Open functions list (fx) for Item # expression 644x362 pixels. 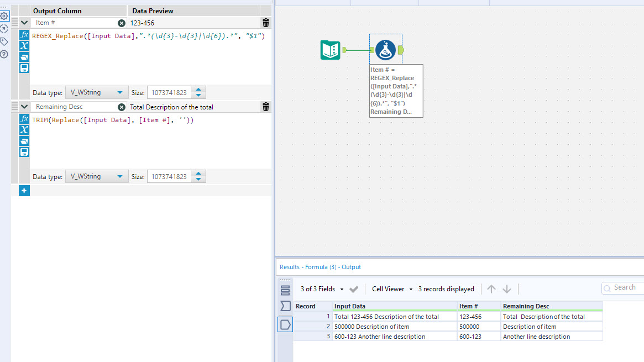pos(24,35)
